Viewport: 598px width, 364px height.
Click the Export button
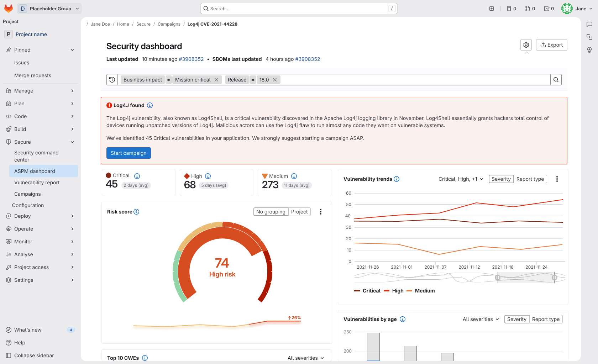(551, 45)
